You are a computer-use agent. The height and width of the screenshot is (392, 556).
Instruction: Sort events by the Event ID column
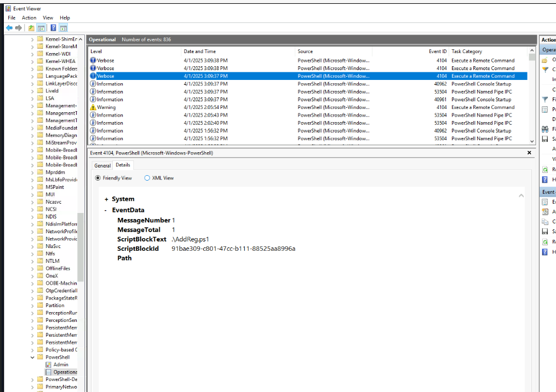(437, 51)
